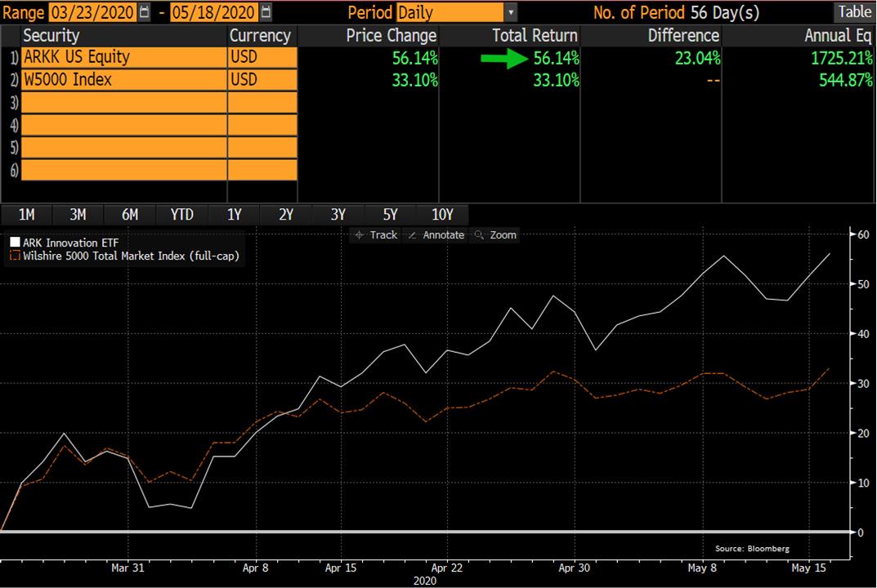Click the Apr 22 date axis label
This screenshot has height=588, width=877.
(447, 568)
